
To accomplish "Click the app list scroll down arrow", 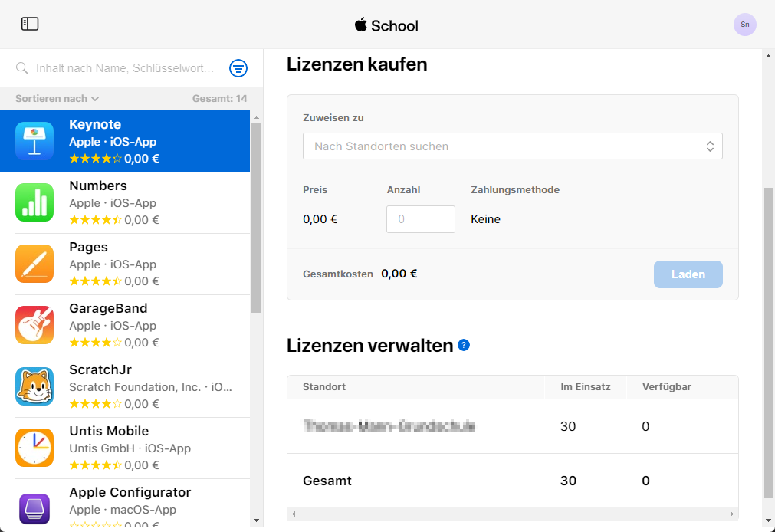I will pos(256,521).
